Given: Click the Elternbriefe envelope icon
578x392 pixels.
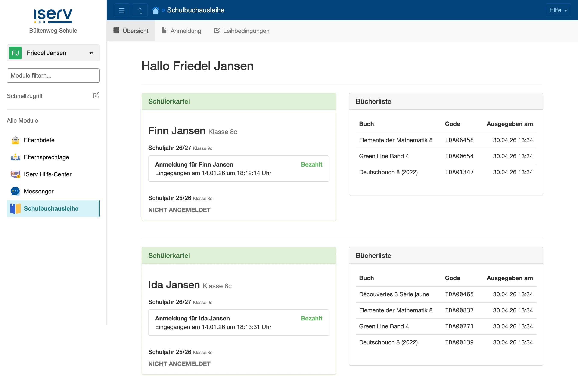Looking at the screenshot, I should pyautogui.click(x=15, y=140).
